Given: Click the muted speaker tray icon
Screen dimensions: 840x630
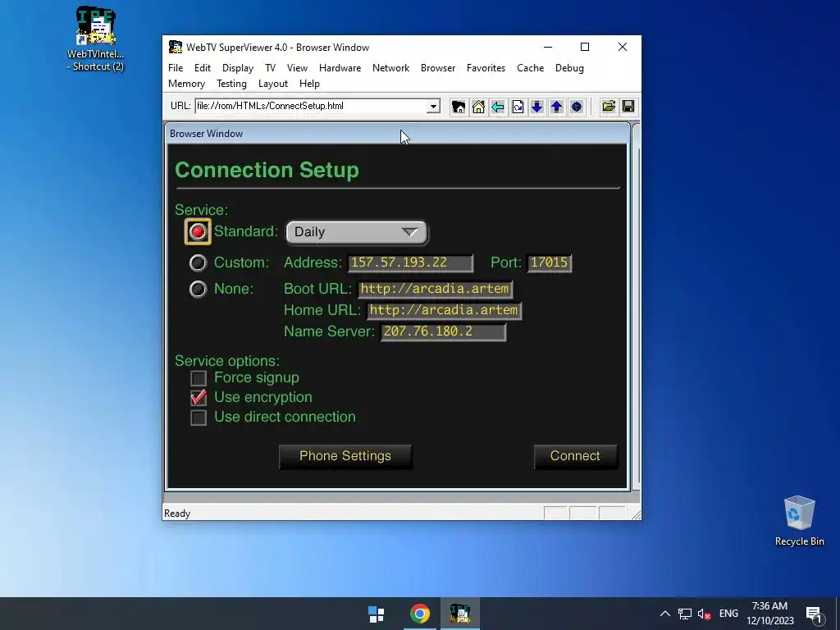Looking at the screenshot, I should (x=705, y=614).
